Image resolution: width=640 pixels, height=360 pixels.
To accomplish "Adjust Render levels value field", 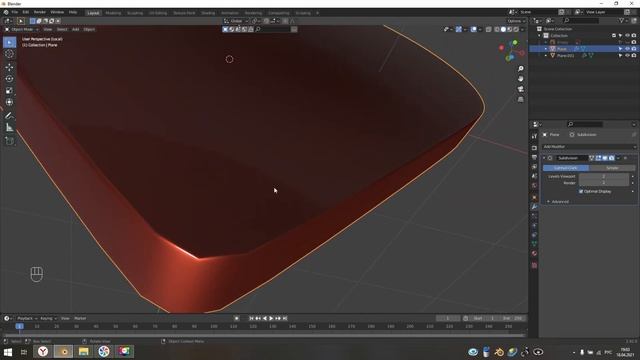I will coord(604,183).
